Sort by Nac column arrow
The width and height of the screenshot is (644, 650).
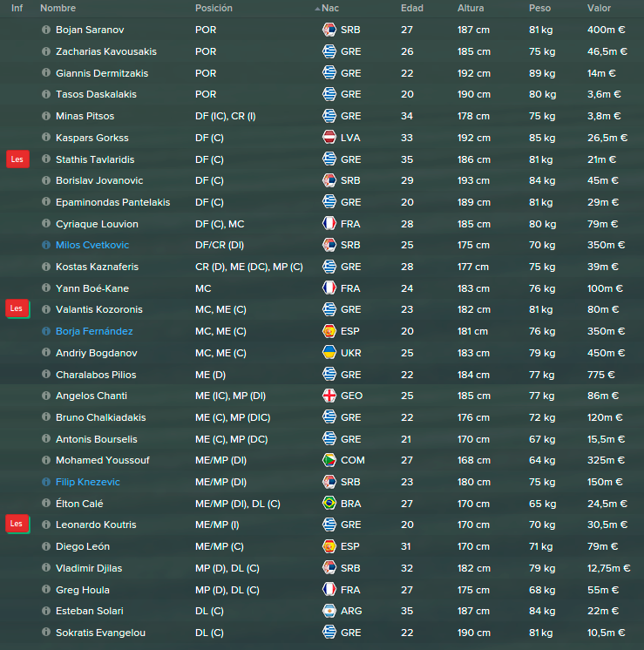317,9
